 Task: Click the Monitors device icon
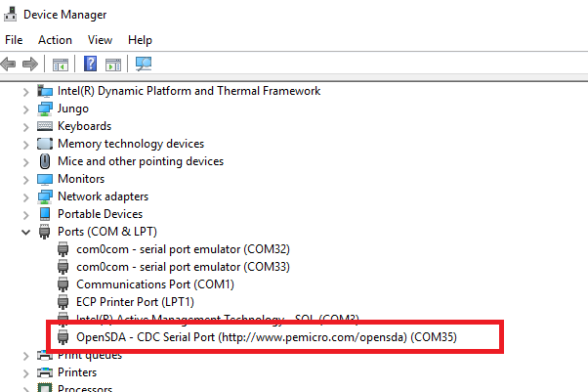(45, 179)
